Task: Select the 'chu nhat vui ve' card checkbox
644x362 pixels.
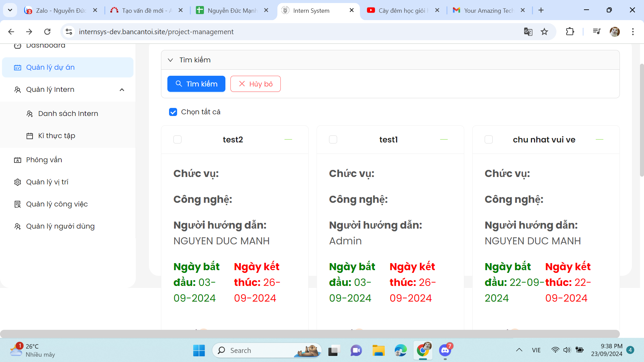Action: (x=489, y=139)
